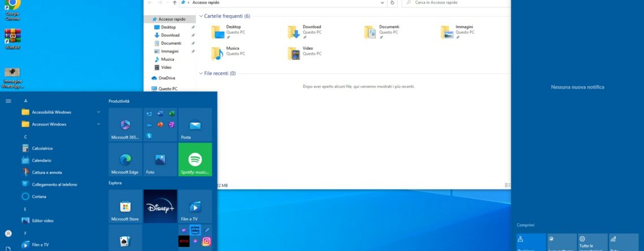
Task: Select OneDrive in the navigation pane
Action: pyautogui.click(x=166, y=78)
